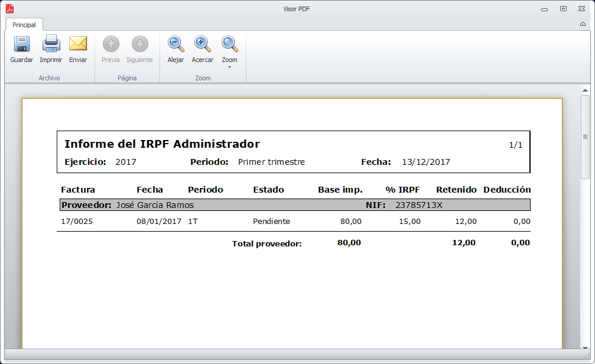The height and width of the screenshot is (364, 595).
Task: Click the Informe del IRPF Administrador title
Action: pyautogui.click(x=162, y=144)
